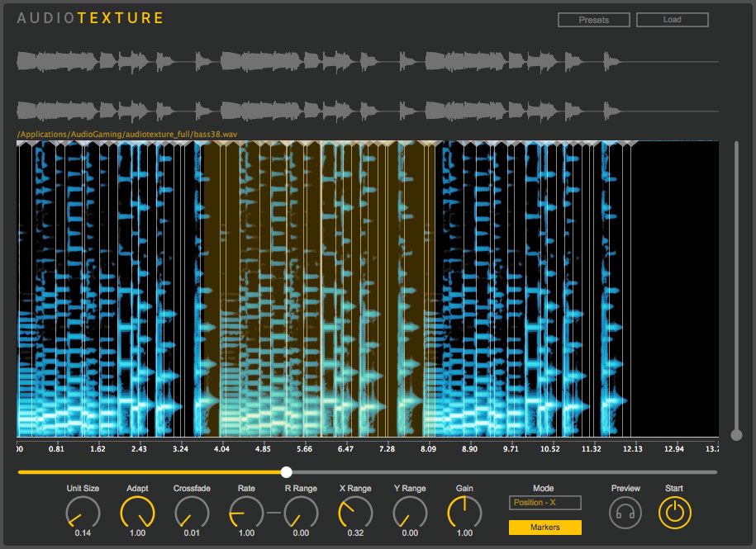Click the Presets button

[593, 20]
